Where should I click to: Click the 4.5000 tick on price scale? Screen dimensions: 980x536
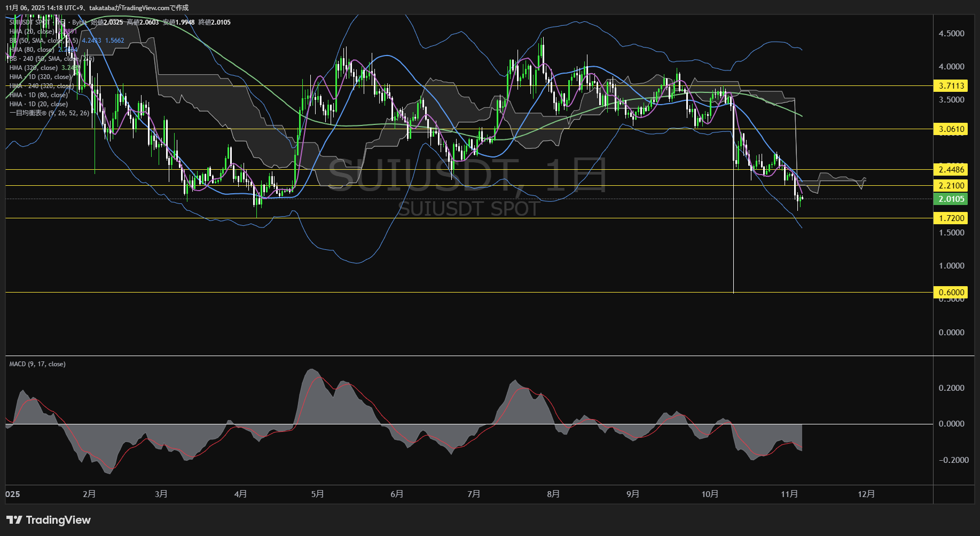[x=951, y=33]
